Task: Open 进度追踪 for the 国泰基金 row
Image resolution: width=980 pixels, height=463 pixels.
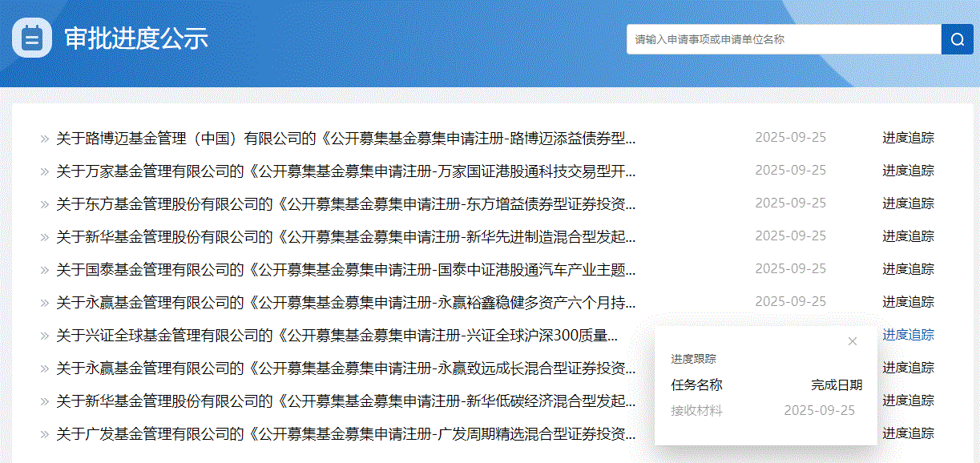Action: click(x=908, y=269)
